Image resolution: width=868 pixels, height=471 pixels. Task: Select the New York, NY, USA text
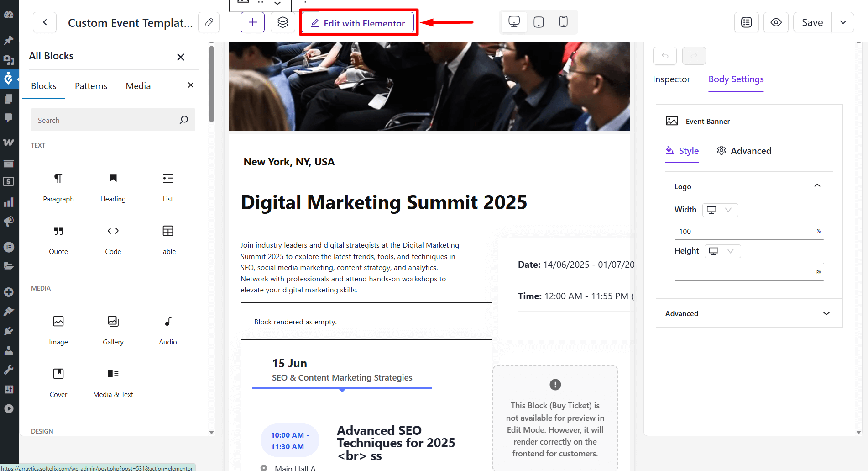click(x=289, y=162)
